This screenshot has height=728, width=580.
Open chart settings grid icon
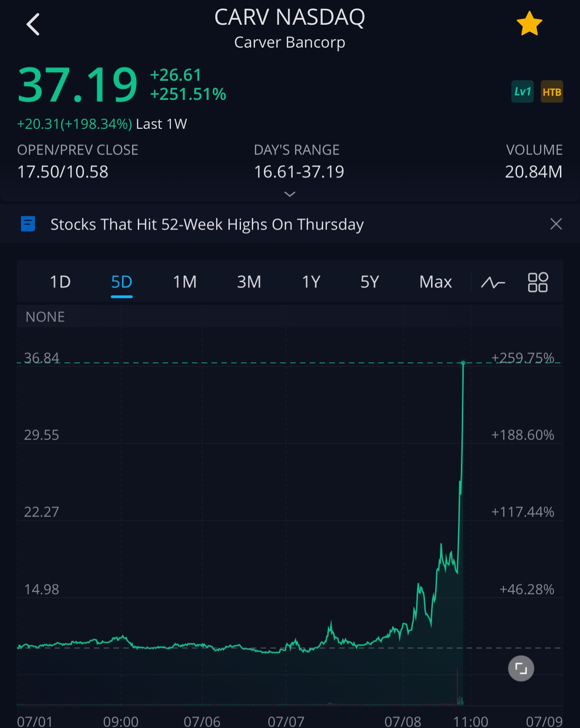[538, 282]
